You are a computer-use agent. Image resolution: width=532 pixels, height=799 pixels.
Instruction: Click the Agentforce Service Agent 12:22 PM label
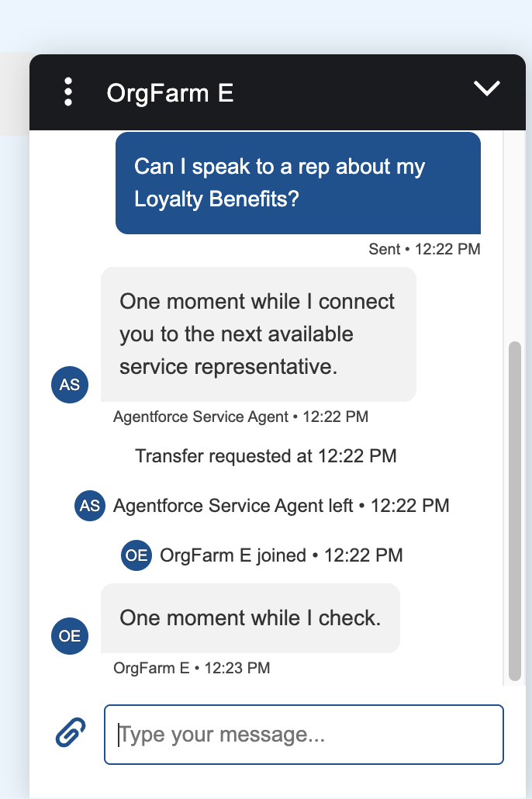click(240, 417)
